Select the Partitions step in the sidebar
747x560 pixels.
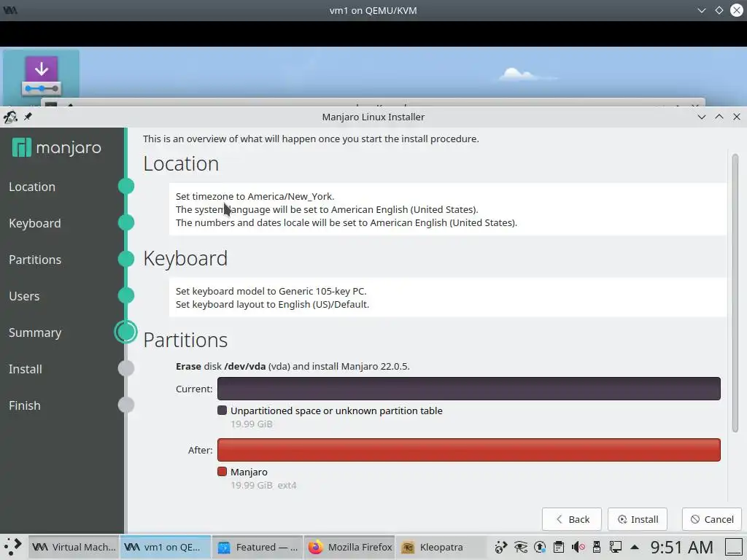35,260
